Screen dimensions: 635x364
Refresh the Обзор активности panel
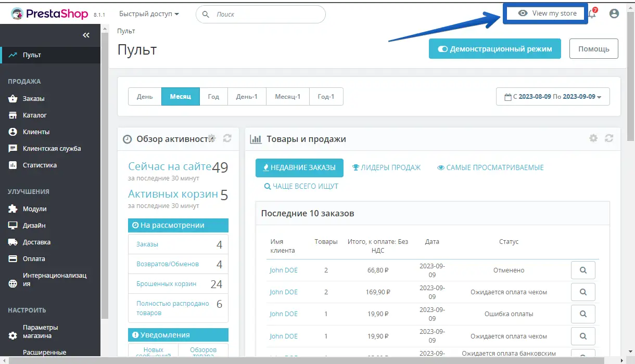tap(227, 138)
